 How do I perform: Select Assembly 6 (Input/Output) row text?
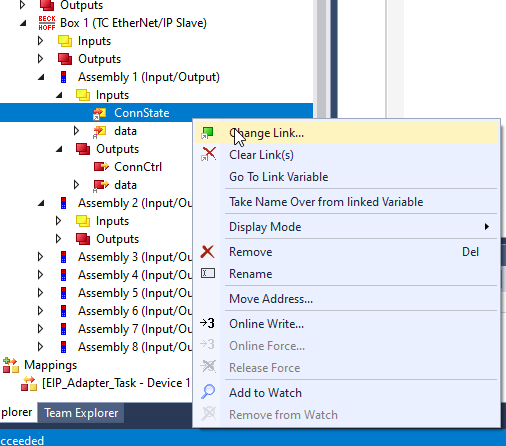pyautogui.click(x=135, y=311)
